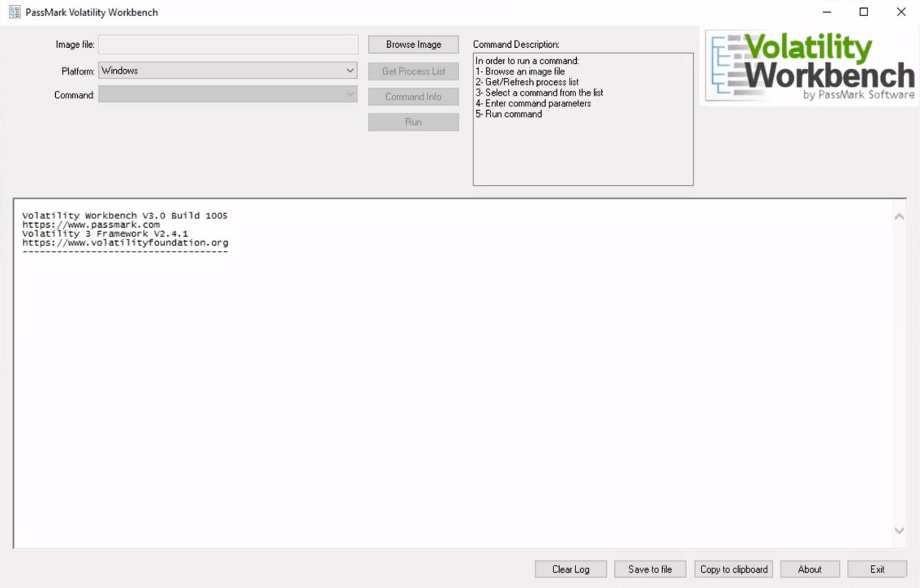Clear the log output
Image resolution: width=920 pixels, height=588 pixels.
tap(571, 569)
